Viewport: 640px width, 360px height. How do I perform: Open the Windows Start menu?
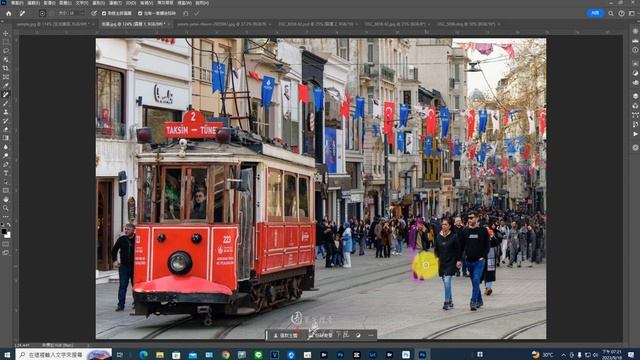[x=7, y=355]
